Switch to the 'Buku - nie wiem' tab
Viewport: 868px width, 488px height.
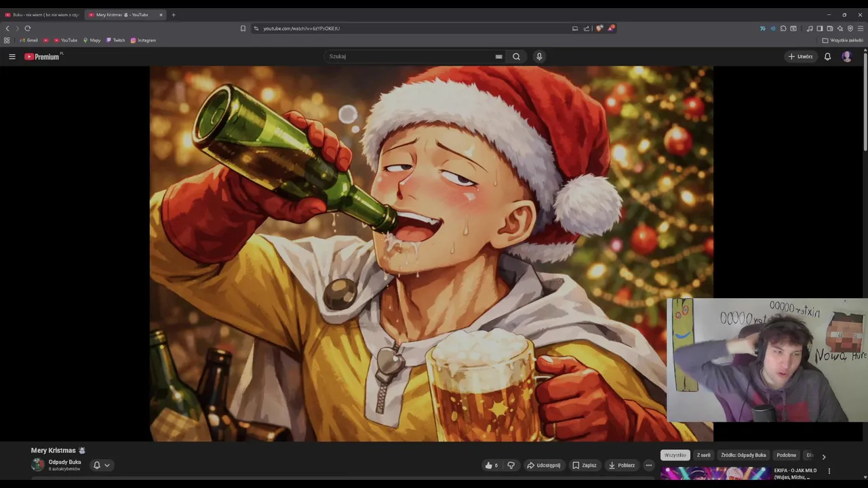[x=42, y=14]
